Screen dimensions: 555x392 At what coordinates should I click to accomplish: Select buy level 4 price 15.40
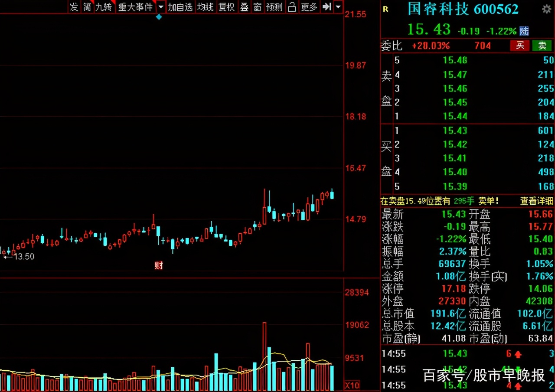tap(455, 172)
